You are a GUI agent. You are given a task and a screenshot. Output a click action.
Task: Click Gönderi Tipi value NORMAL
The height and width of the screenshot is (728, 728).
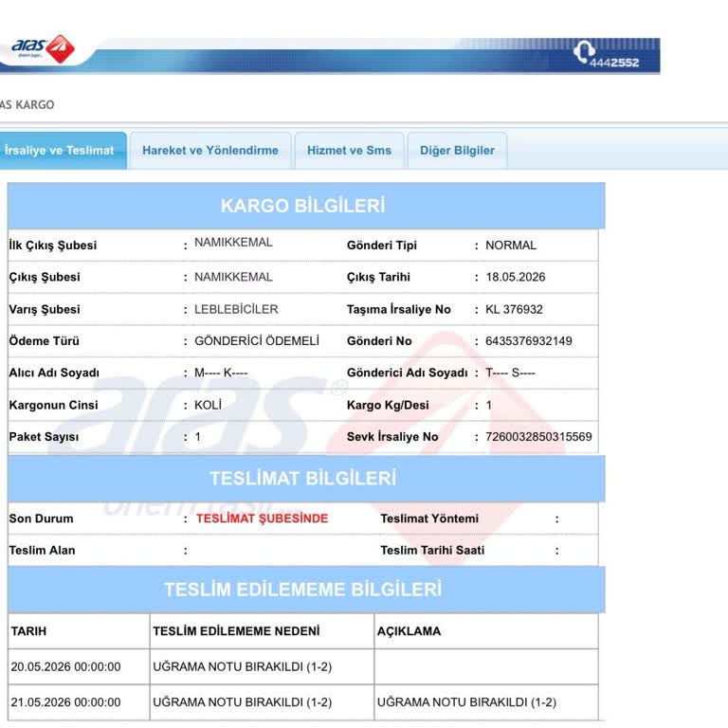511,246
